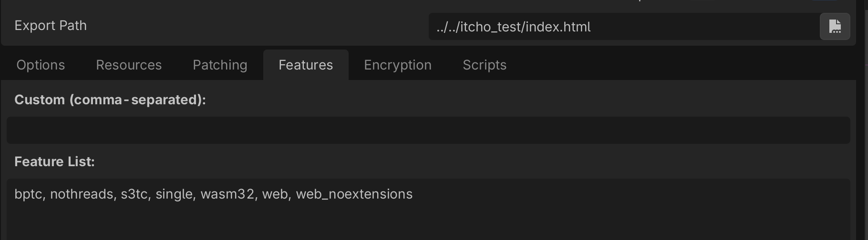Click web_noextensions in the feature list
The image size is (868, 240).
354,194
